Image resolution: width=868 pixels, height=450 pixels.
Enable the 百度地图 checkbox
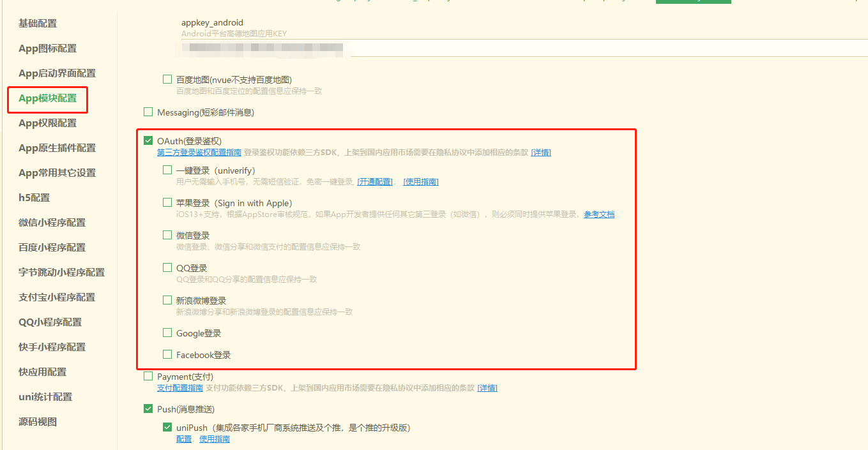(167, 79)
